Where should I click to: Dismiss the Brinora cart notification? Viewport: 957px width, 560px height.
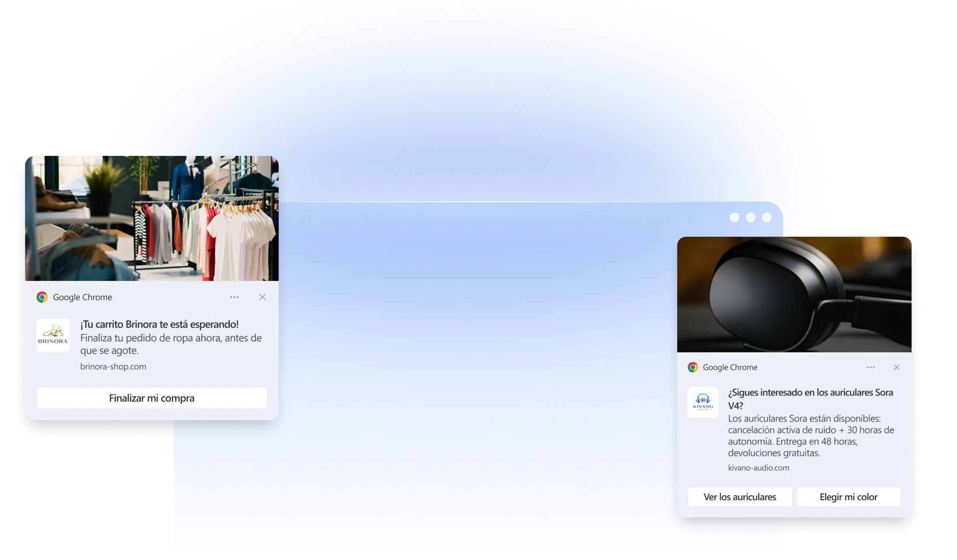click(x=263, y=297)
